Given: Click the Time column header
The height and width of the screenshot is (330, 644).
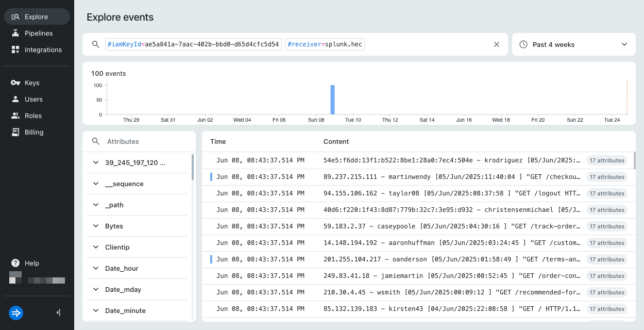Looking at the screenshot, I should point(218,141).
